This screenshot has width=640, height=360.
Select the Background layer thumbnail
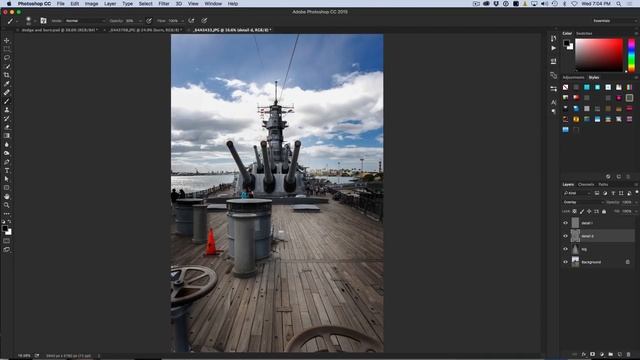pyautogui.click(x=575, y=262)
